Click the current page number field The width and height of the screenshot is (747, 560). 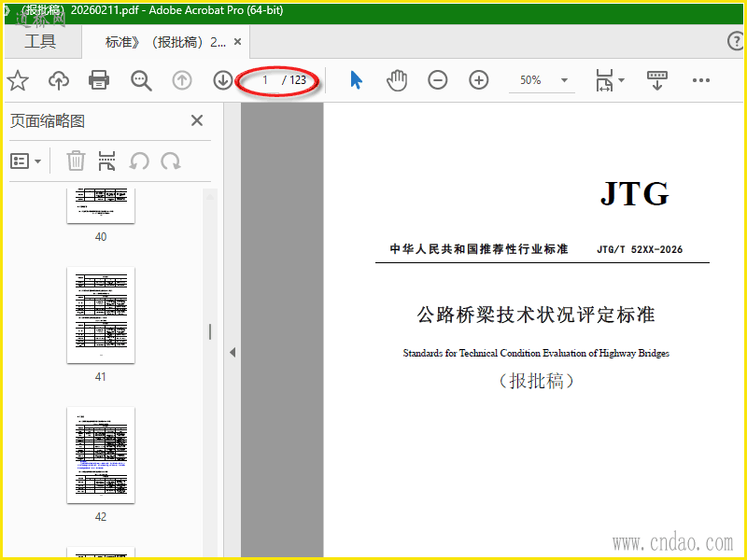(265, 80)
